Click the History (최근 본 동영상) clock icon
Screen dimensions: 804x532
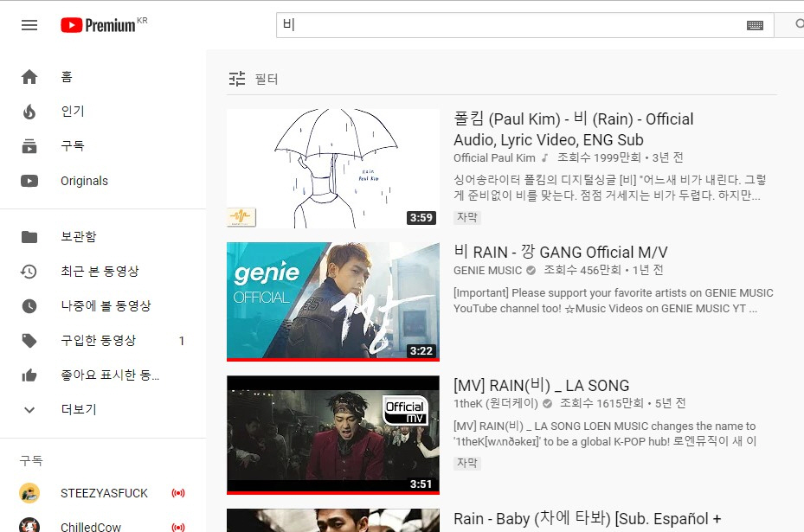pyautogui.click(x=29, y=271)
